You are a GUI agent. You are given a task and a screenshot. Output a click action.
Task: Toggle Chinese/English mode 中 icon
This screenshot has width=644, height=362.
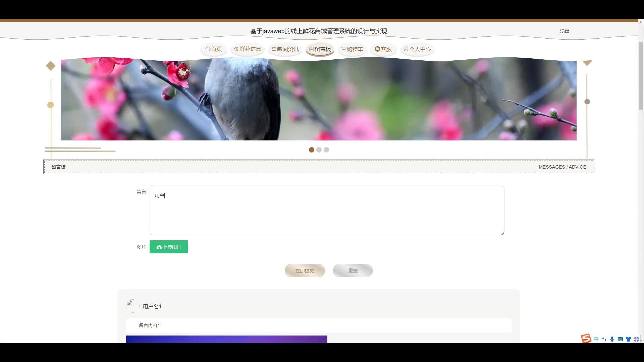[596, 339]
